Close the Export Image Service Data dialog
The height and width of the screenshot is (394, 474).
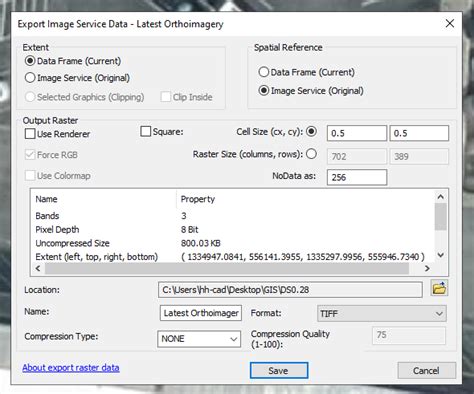450,23
